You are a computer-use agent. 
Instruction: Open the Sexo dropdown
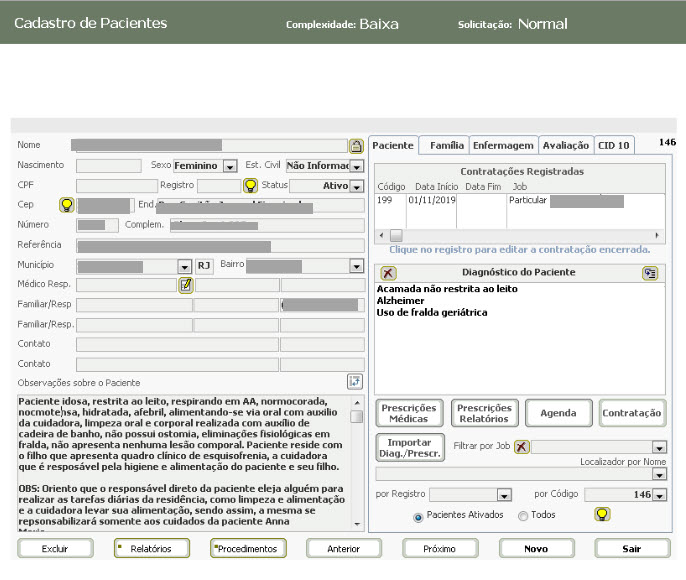[x=230, y=166]
